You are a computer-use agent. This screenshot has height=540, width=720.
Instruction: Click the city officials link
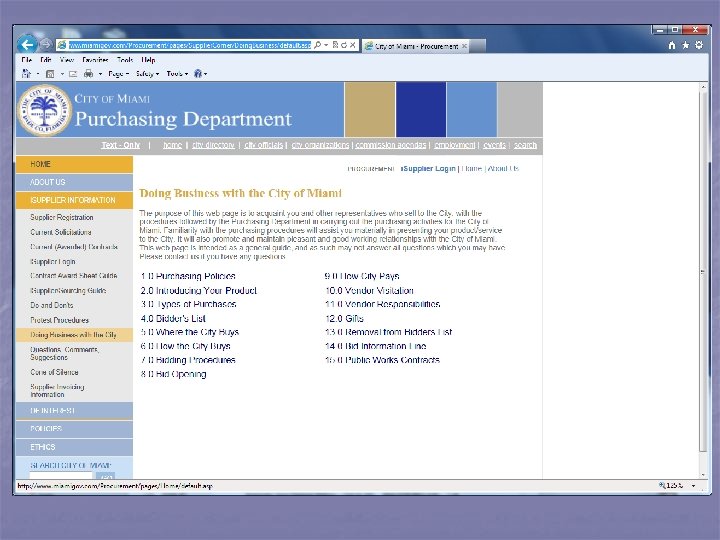point(264,145)
